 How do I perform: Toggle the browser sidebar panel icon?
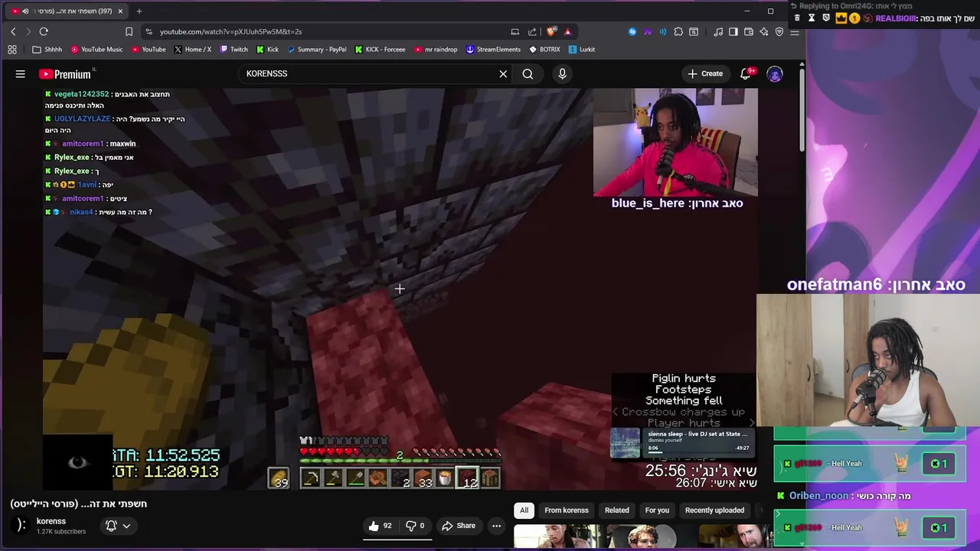tap(733, 31)
